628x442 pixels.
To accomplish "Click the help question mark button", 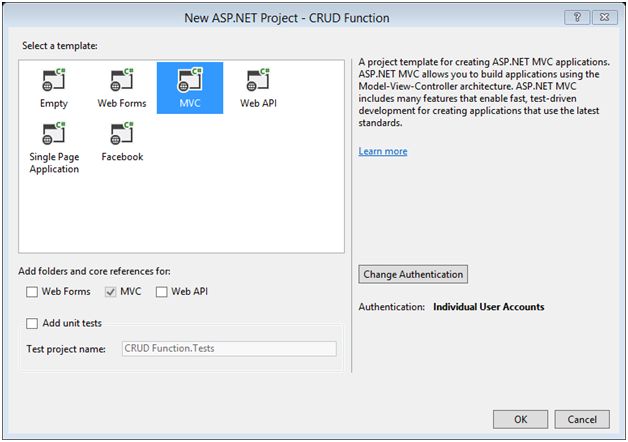I will click(x=577, y=18).
